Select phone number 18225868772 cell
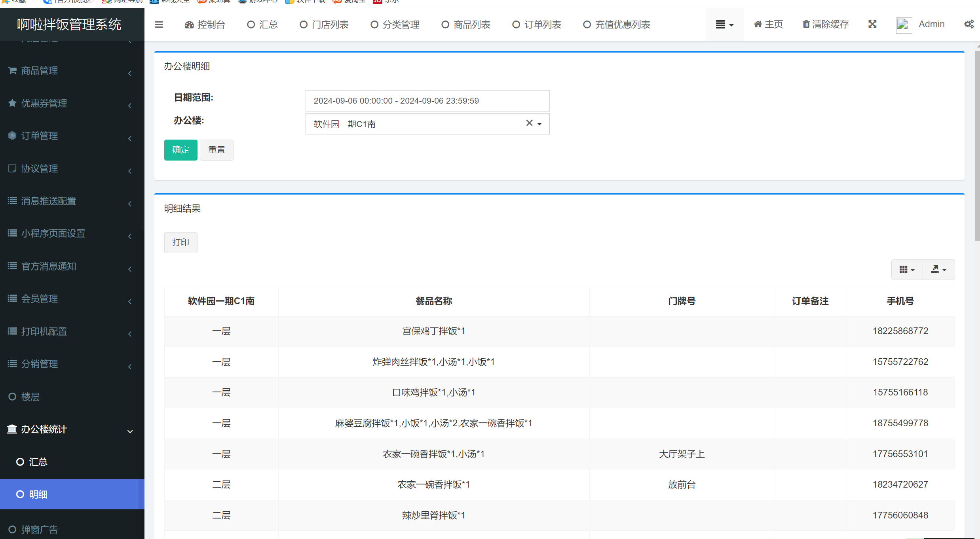 point(900,331)
